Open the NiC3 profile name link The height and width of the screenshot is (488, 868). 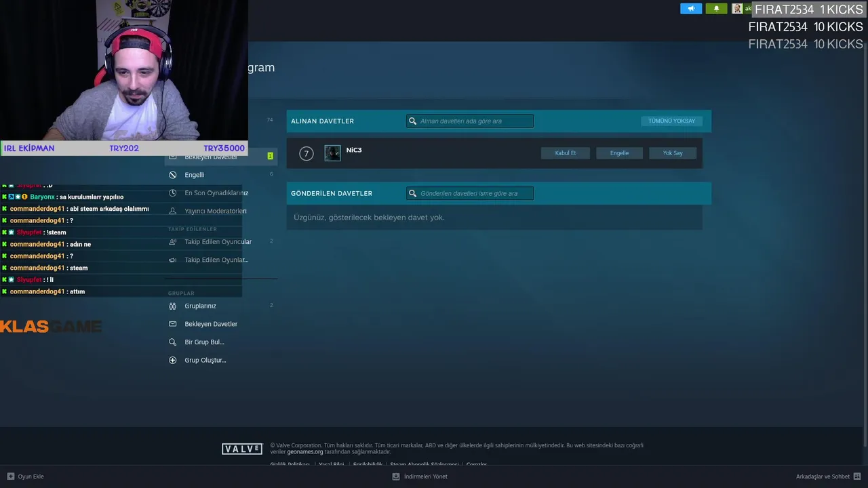click(x=354, y=150)
